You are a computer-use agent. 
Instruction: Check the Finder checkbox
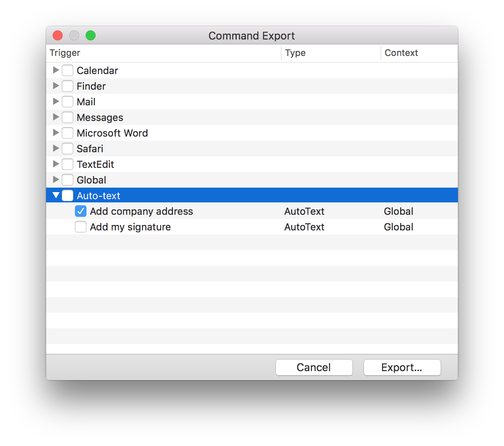point(68,86)
